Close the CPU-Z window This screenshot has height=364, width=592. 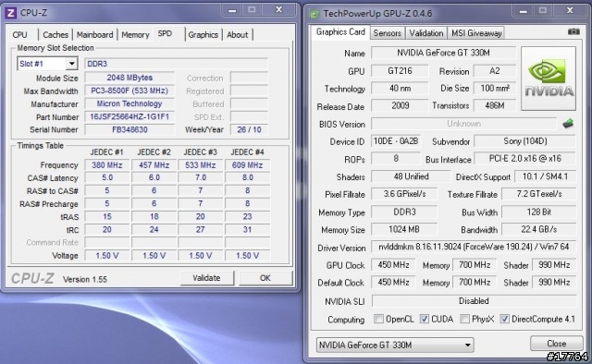click(279, 10)
